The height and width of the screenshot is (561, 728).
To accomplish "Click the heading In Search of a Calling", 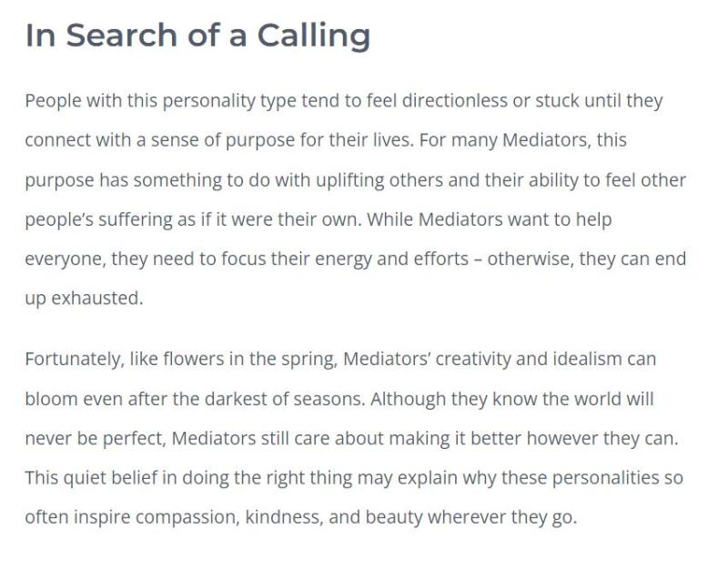I will click(197, 36).
